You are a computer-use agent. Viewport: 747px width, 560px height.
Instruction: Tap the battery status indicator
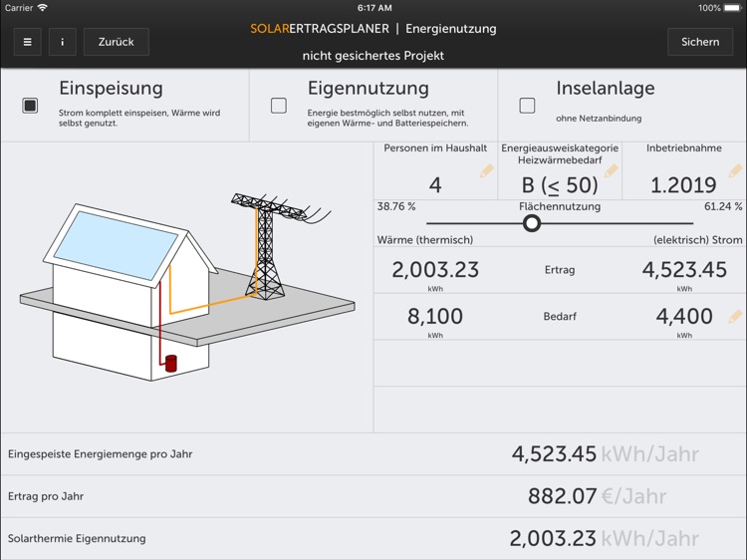[x=733, y=8]
